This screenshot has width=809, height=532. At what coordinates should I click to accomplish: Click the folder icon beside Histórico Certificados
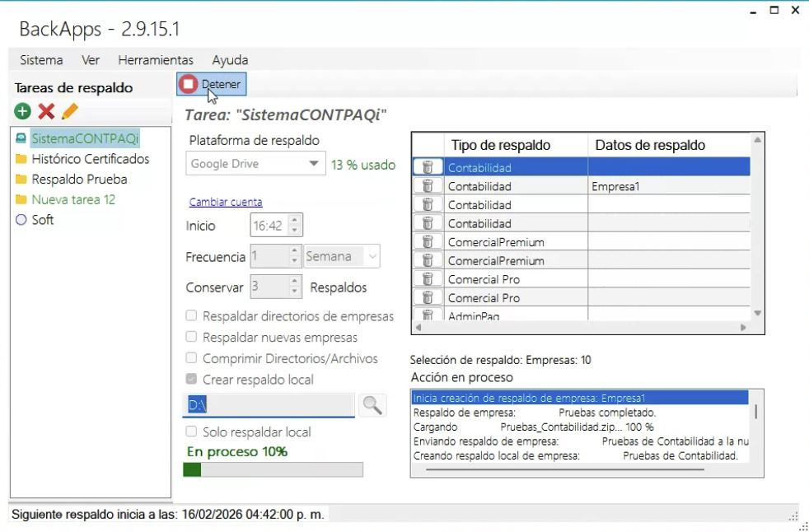tap(21, 159)
